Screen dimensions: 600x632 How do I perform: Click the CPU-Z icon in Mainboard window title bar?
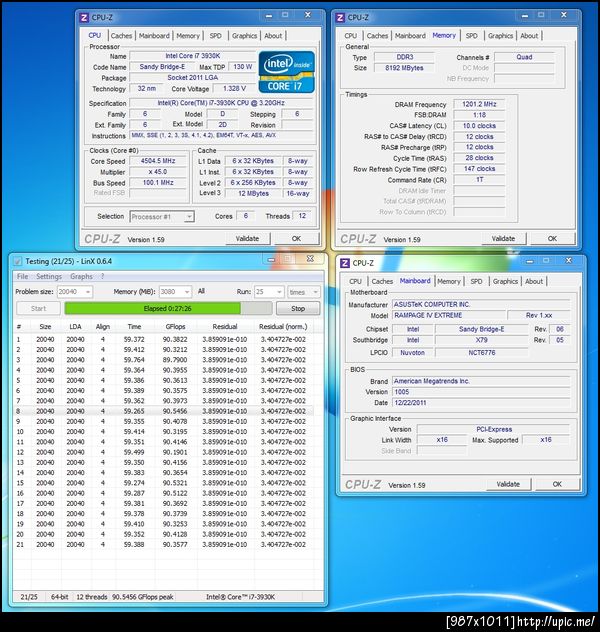click(x=345, y=263)
